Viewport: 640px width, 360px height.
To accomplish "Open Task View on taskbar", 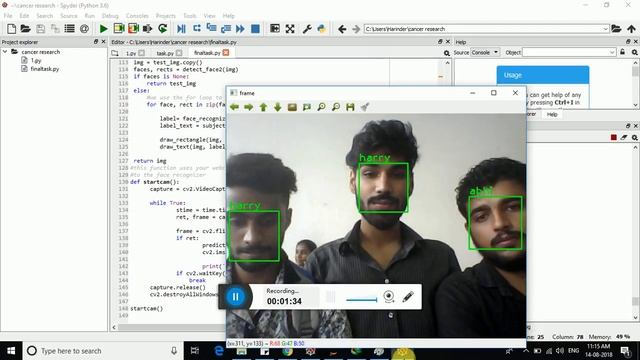I will click(x=195, y=351).
